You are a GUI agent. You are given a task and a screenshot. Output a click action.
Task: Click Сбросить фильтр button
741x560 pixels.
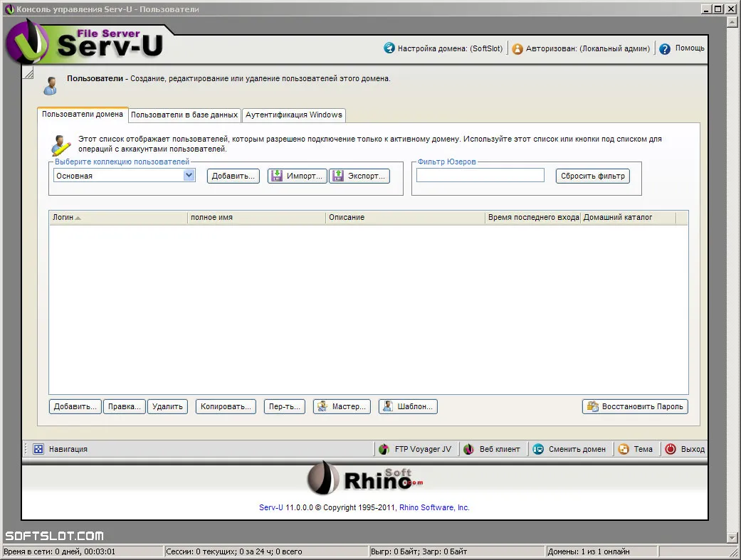pos(593,176)
